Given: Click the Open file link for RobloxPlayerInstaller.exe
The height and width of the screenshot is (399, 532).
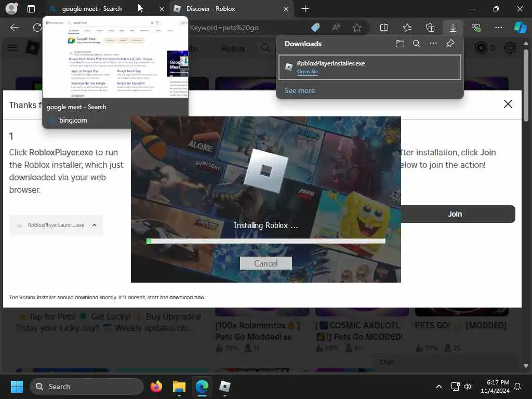Looking at the screenshot, I should [x=308, y=72].
